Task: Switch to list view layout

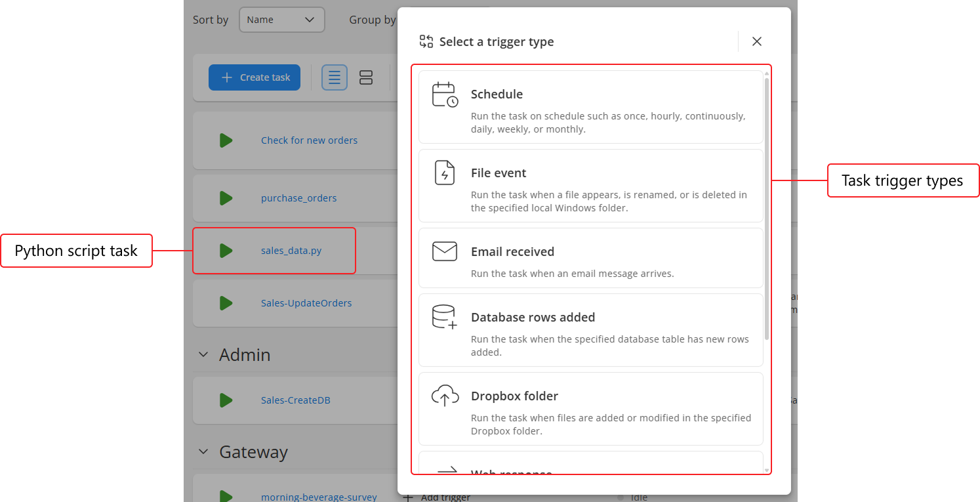Action: pyautogui.click(x=335, y=77)
